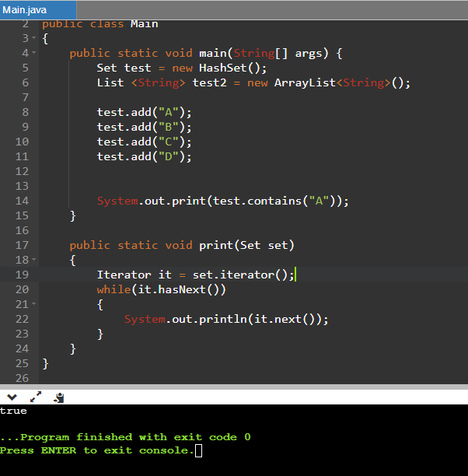Collapse code fold arrow on line 21
The width and height of the screenshot is (468, 476).
pyautogui.click(x=34, y=304)
